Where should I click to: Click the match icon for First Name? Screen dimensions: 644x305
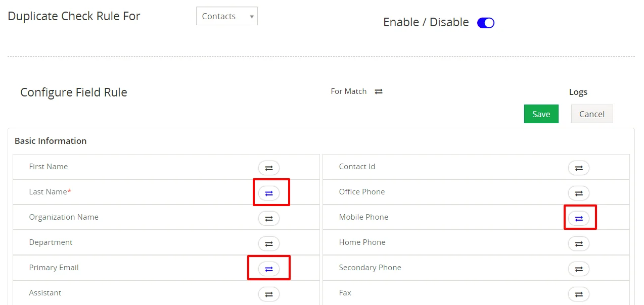[269, 168]
